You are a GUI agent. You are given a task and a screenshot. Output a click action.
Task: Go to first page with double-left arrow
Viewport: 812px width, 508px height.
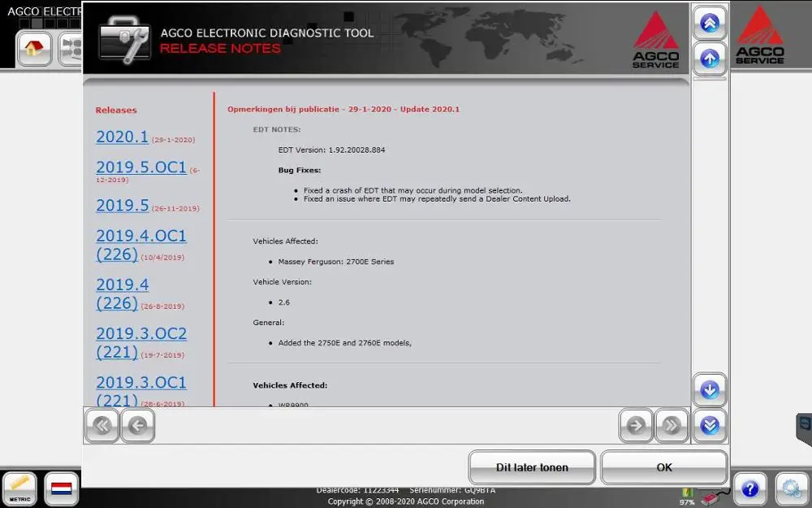click(102, 426)
